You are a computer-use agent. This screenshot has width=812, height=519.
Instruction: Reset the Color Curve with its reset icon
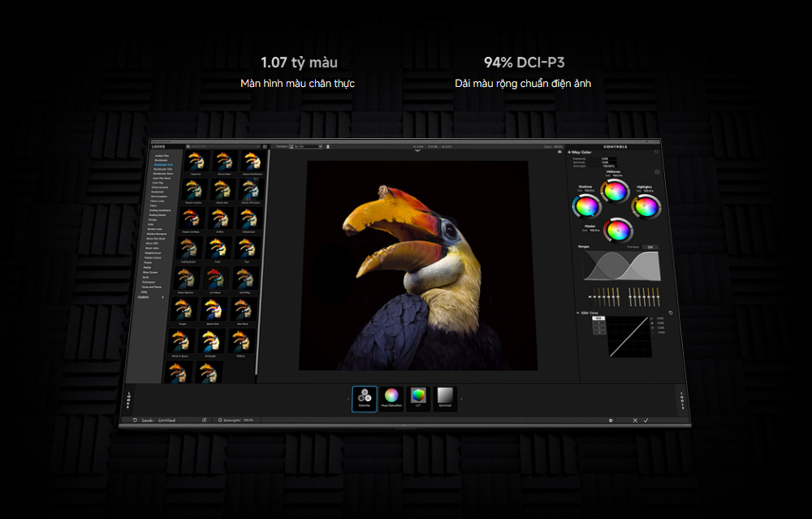coord(670,313)
